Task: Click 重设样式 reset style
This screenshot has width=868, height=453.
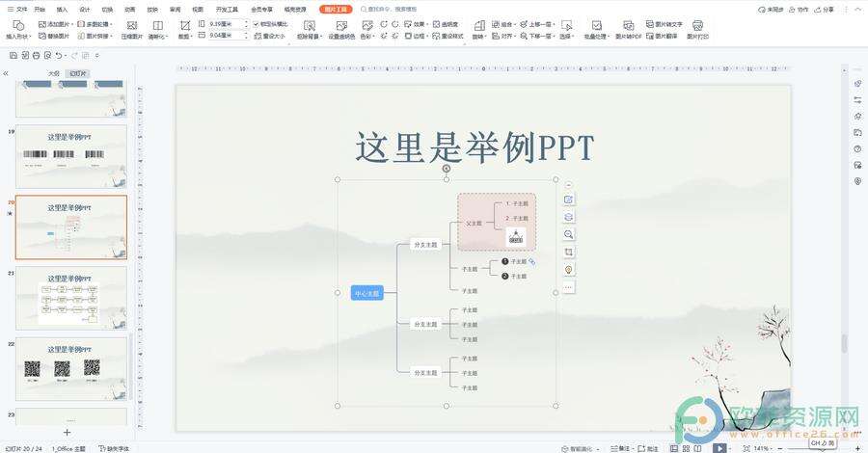Action: pos(448,36)
